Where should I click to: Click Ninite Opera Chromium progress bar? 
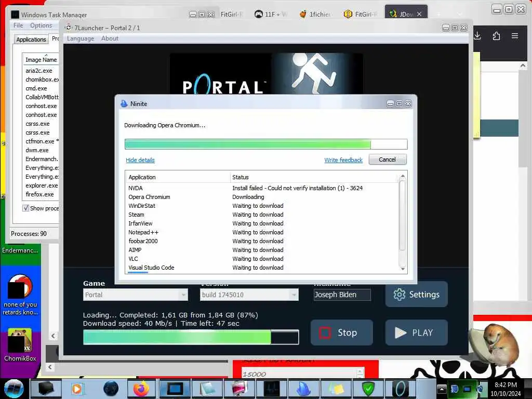[266, 144]
